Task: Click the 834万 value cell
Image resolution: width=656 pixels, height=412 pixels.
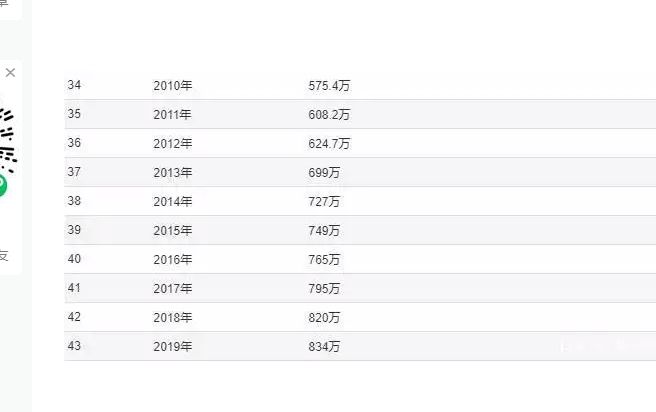Action: point(324,346)
